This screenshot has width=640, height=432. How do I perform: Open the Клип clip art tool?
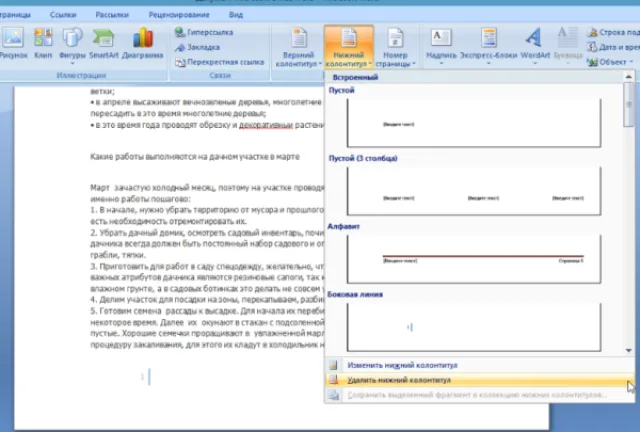pyautogui.click(x=43, y=44)
